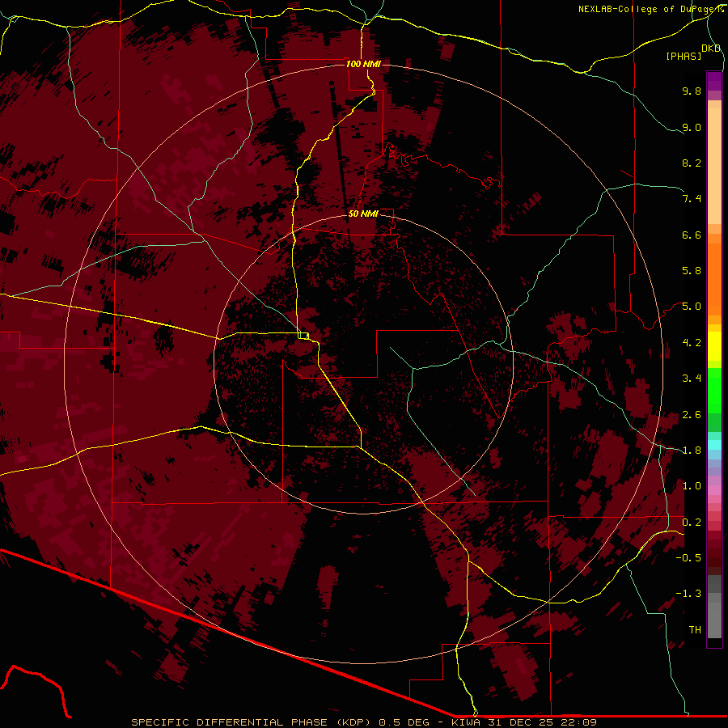Click the 4.2 value on color scale
The height and width of the screenshot is (728, 728).
click(692, 343)
